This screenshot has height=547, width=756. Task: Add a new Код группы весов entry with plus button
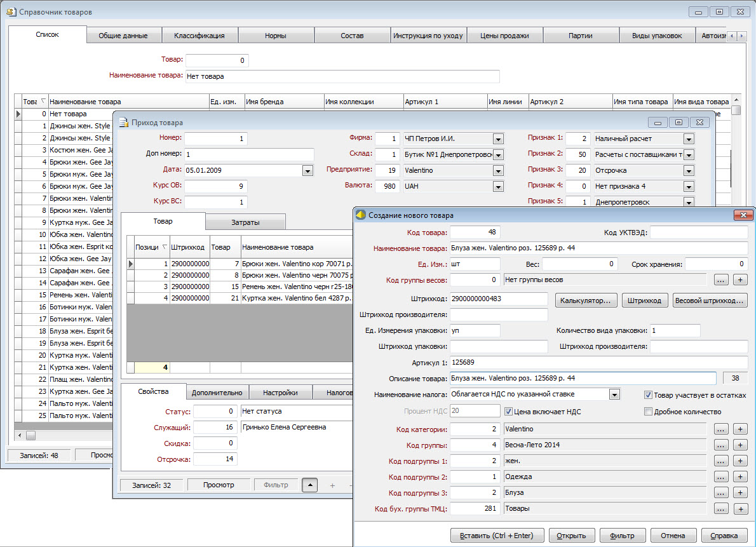[740, 280]
